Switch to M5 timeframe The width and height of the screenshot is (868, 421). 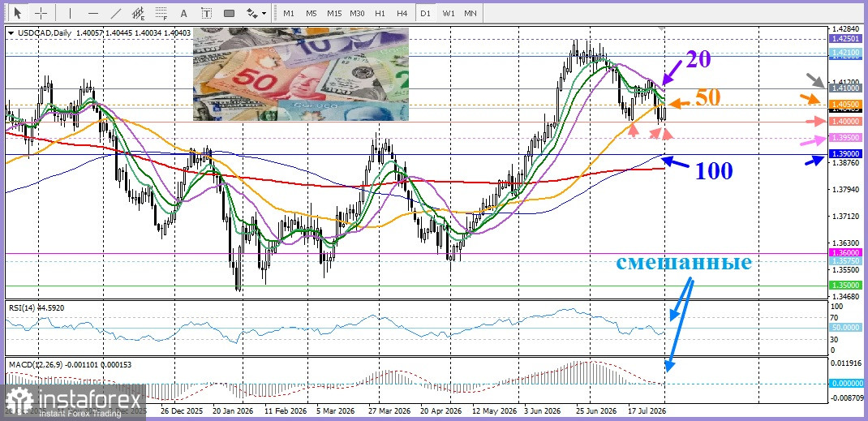pyautogui.click(x=312, y=13)
